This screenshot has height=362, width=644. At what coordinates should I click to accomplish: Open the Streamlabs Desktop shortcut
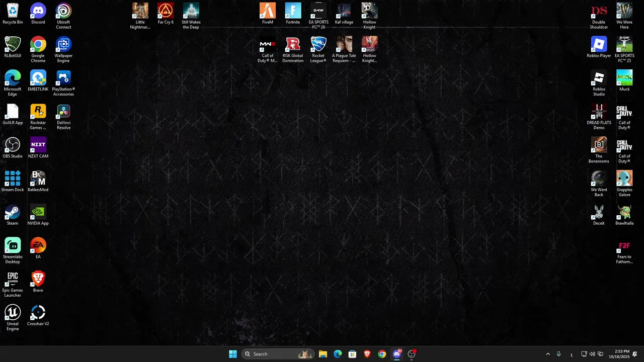tap(13, 251)
